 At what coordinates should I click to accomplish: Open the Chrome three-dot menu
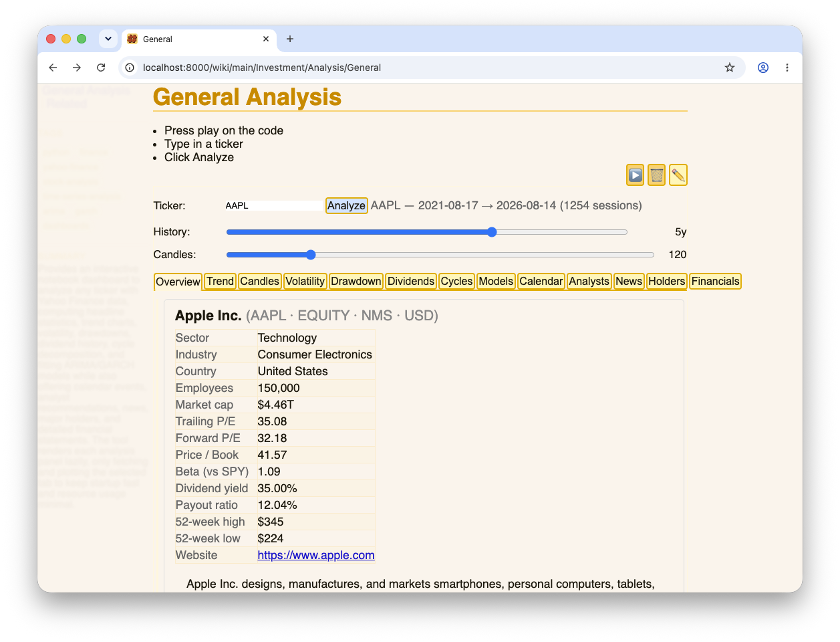click(x=787, y=68)
